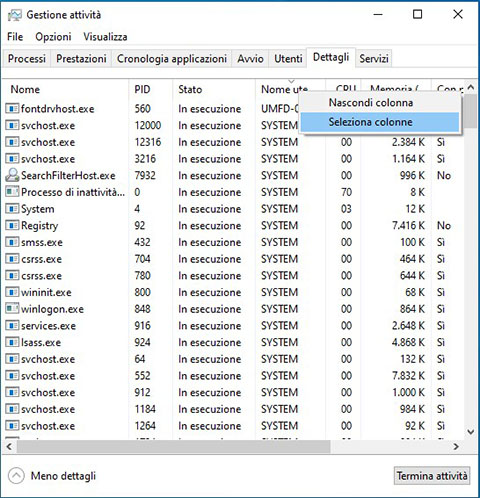Click the horizontal scrollbar left arrow
Viewport: 480px width, 498px height.
10,446
